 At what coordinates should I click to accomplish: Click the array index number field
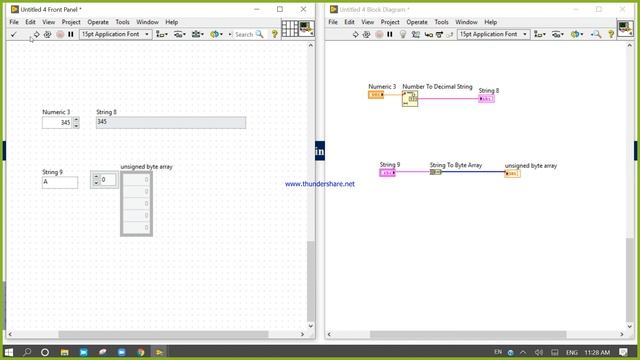click(108, 180)
